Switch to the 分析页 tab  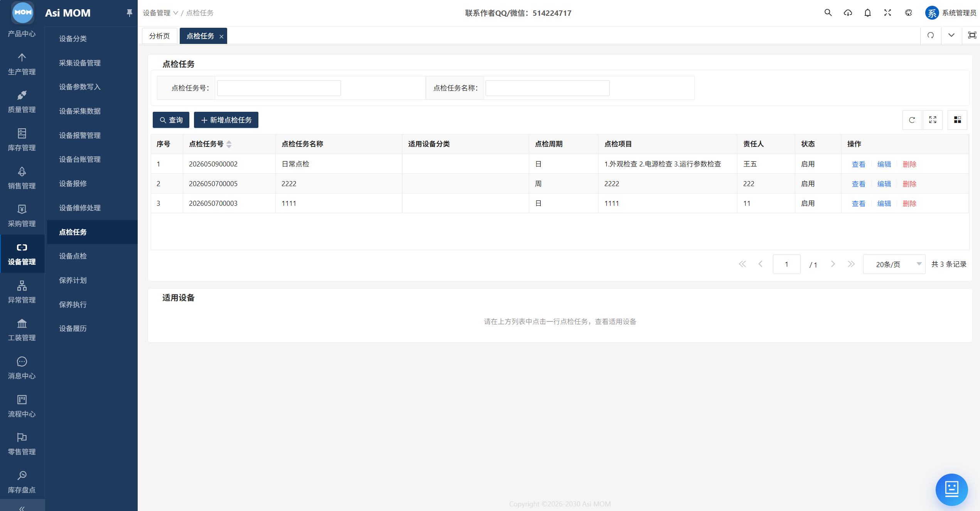[160, 36]
